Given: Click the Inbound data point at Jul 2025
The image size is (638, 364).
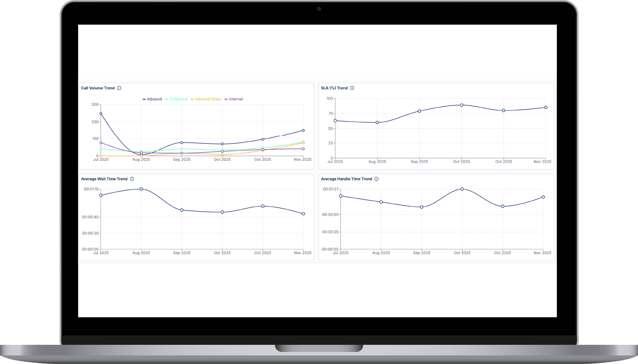Looking at the screenshot, I should tap(101, 113).
